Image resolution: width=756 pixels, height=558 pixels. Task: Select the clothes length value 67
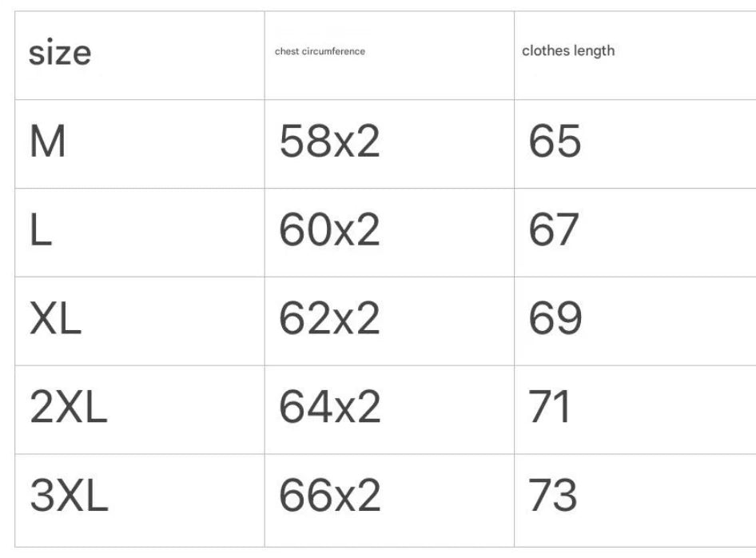pyautogui.click(x=554, y=232)
